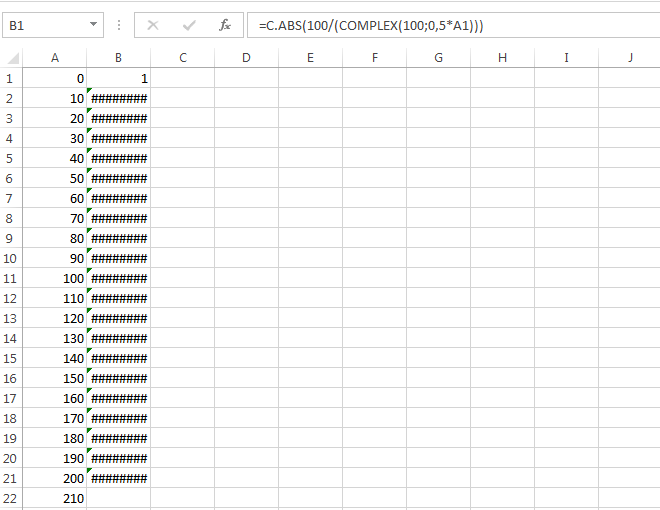The width and height of the screenshot is (660, 510).
Task: Select row 11 header
Action: point(10,278)
